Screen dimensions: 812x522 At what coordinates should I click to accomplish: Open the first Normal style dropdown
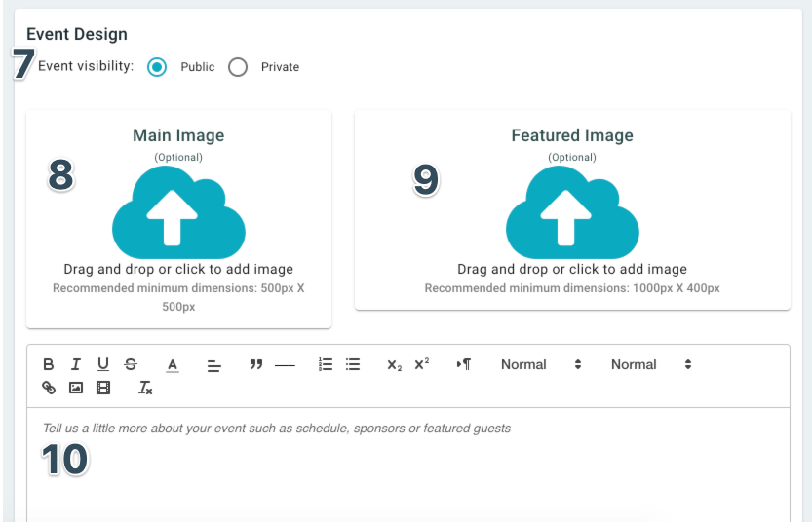click(541, 364)
